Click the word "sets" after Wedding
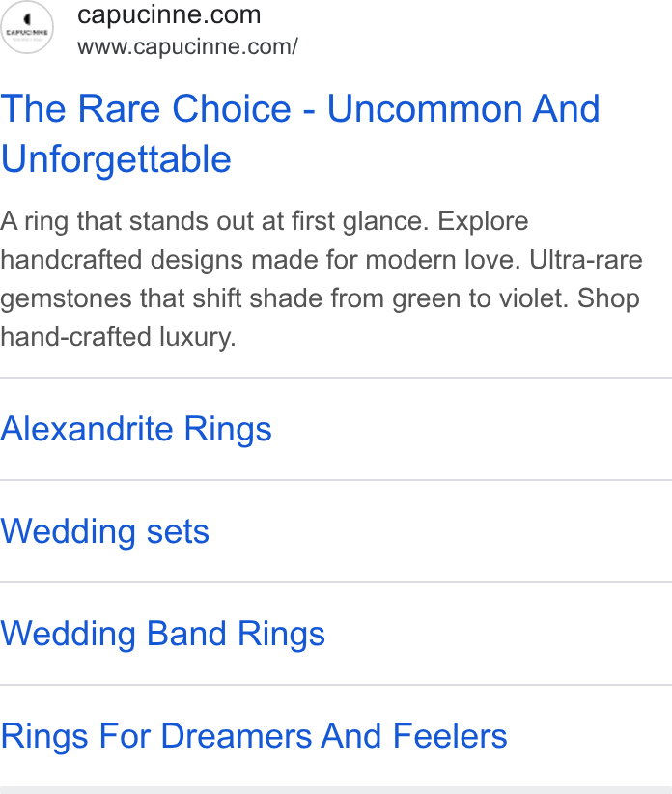Image resolution: width=672 pixels, height=794 pixels. tap(178, 531)
